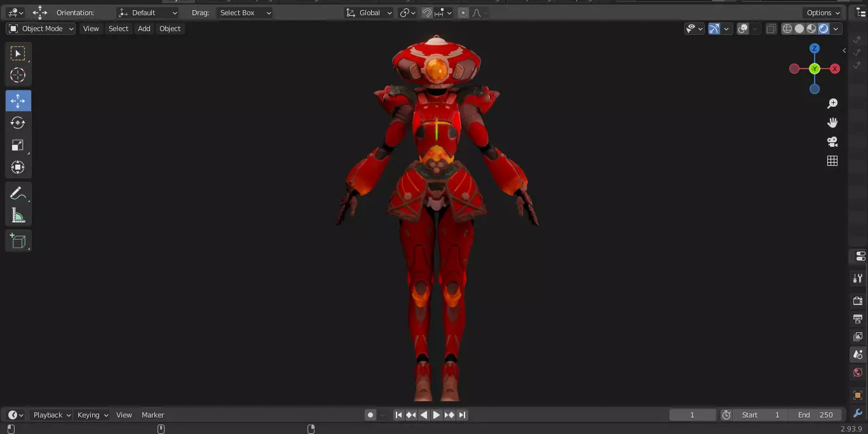Open the timeline editor type dropdown
Image resolution: width=868 pixels, height=434 pixels.
pyautogui.click(x=15, y=415)
